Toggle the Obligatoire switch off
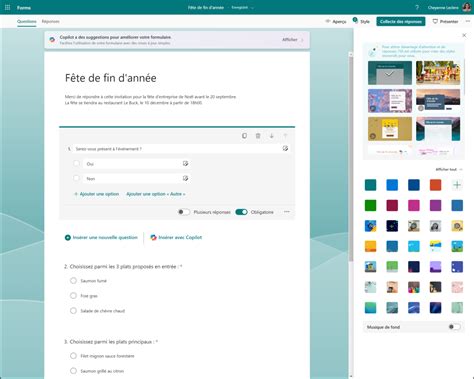Screen dimensions: 474x379 (241, 212)
